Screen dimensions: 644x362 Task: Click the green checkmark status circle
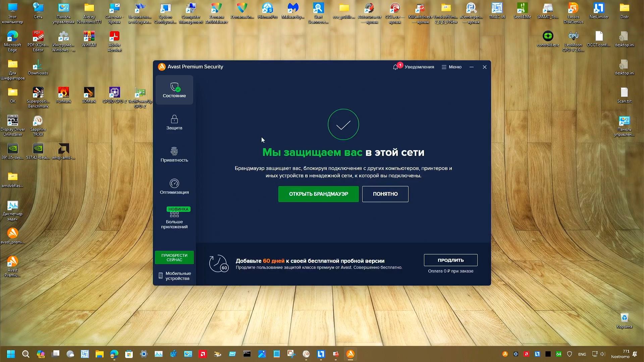coord(343,124)
